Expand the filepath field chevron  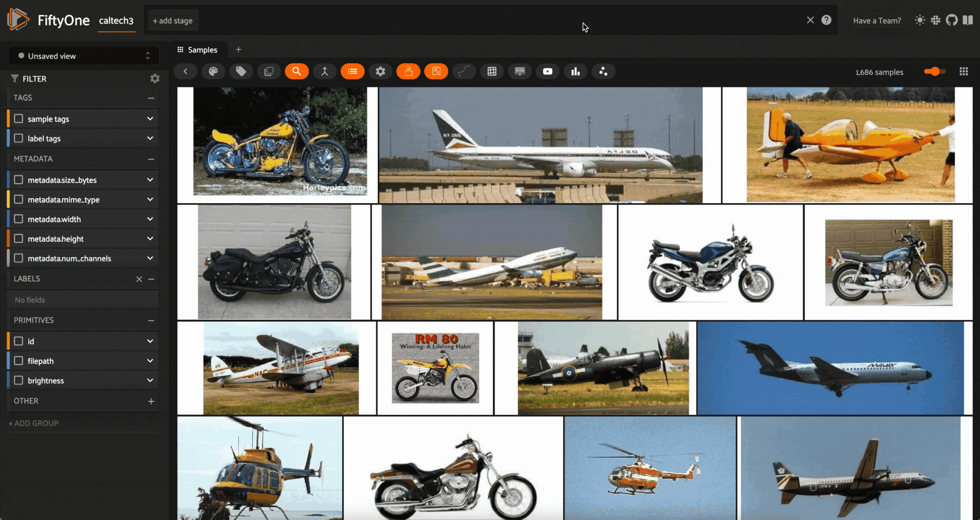coord(150,361)
